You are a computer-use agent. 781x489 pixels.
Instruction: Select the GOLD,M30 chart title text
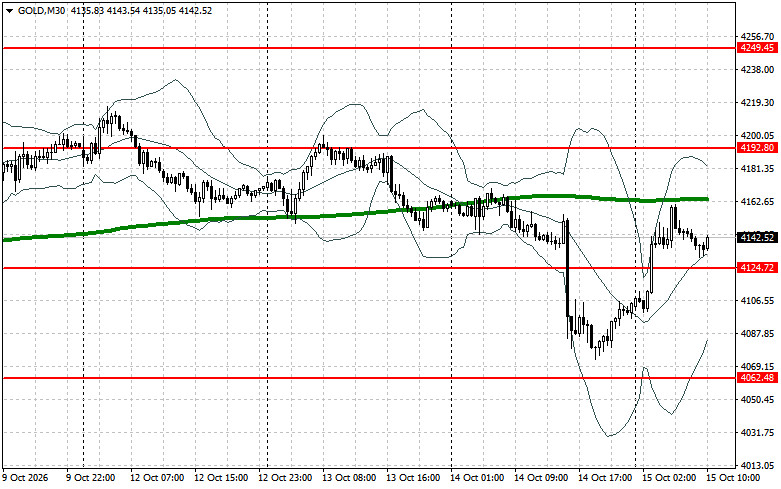point(41,10)
